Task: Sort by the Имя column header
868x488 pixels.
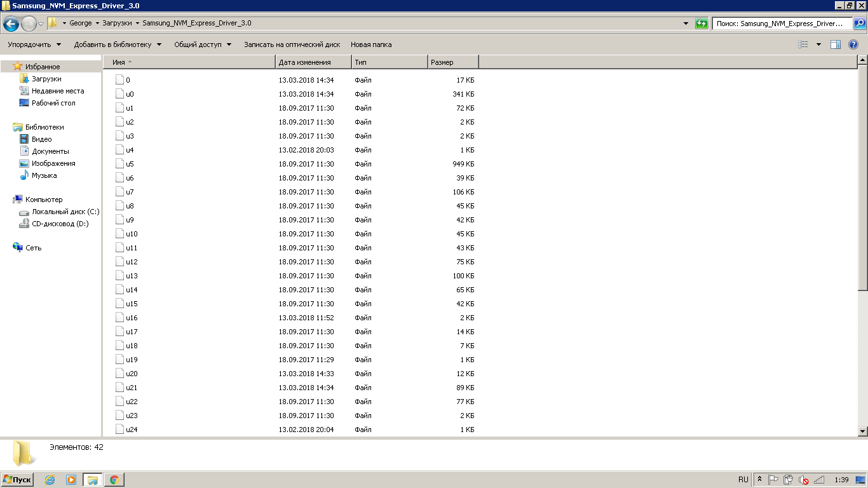Action: click(x=189, y=62)
